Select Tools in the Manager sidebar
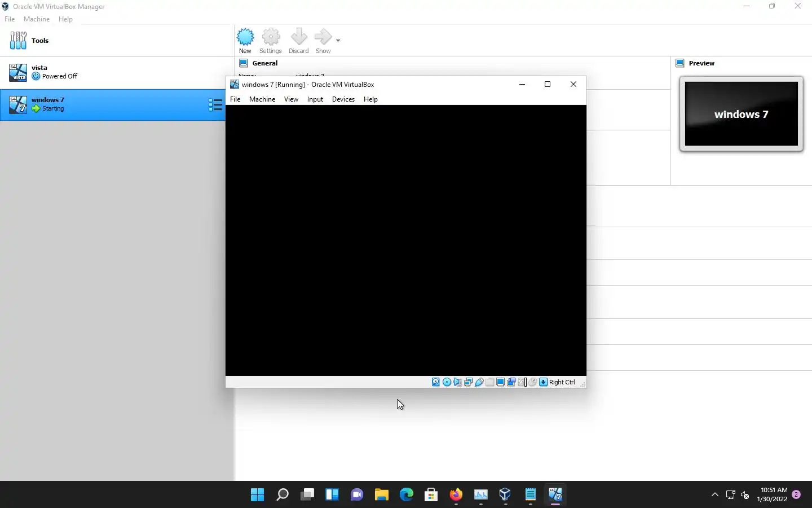Screen dimensions: 812x508 pos(117,41)
